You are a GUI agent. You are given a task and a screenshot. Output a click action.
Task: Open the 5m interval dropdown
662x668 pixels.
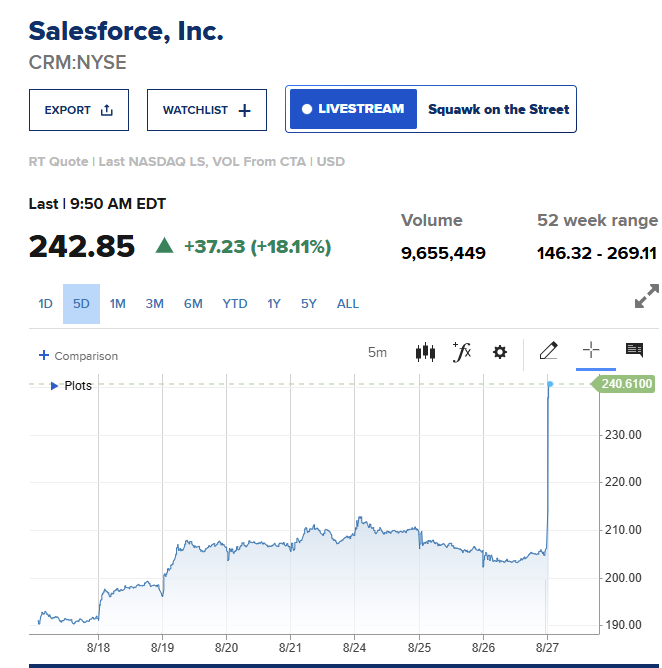[x=377, y=353]
